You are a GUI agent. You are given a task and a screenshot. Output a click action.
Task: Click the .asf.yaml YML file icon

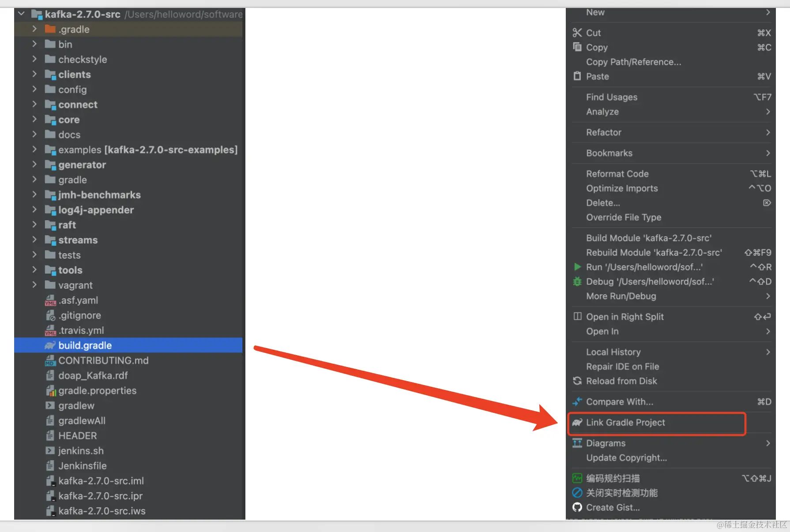pos(50,300)
